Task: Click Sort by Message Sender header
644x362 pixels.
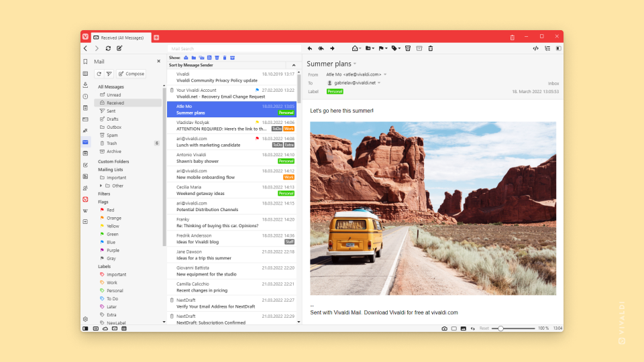Action: pyautogui.click(x=191, y=65)
